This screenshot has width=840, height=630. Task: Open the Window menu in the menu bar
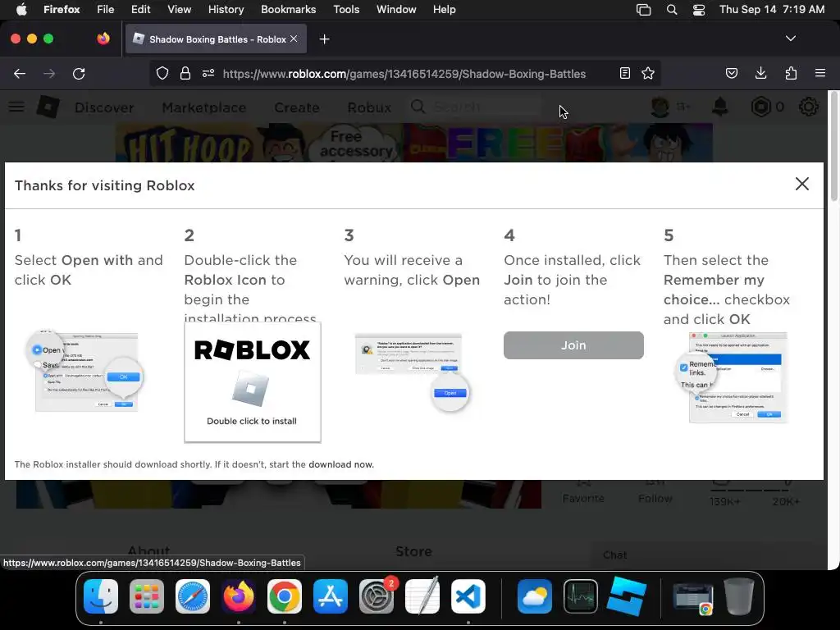[x=396, y=9]
